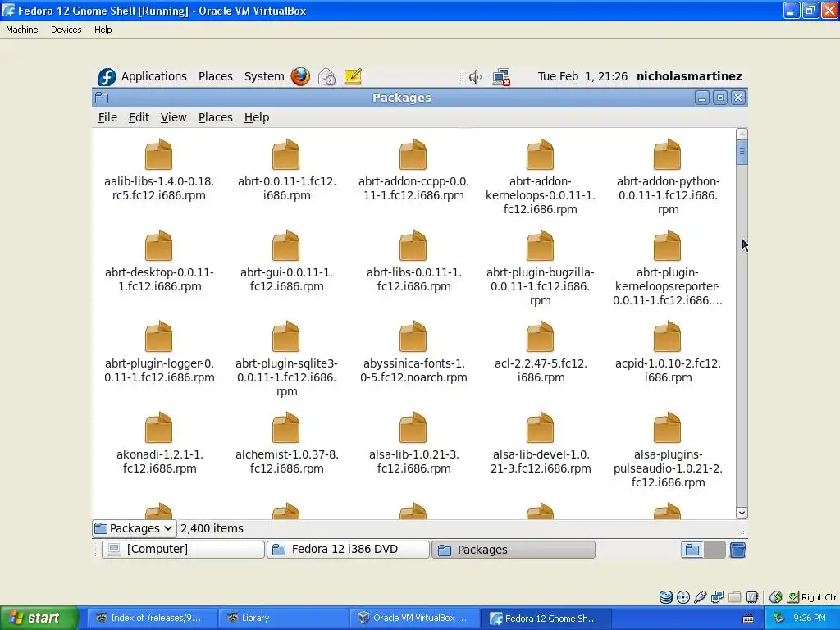
Task: Click the scrollbar up arrow
Action: click(742, 134)
